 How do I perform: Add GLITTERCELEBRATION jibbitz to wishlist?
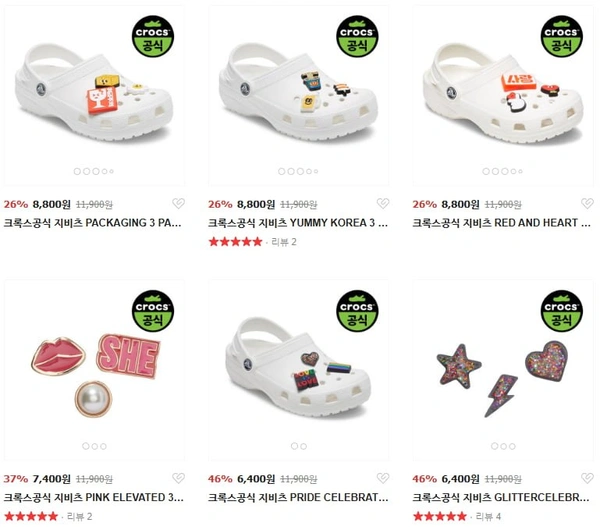click(587, 478)
